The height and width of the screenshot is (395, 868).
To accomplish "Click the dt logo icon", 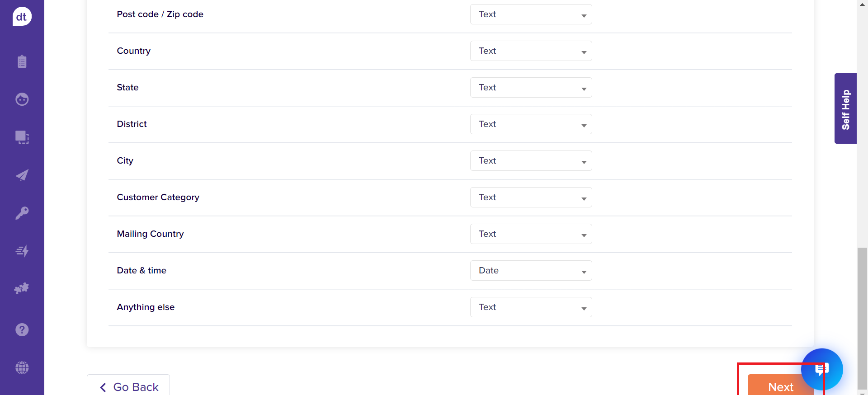I will [22, 17].
